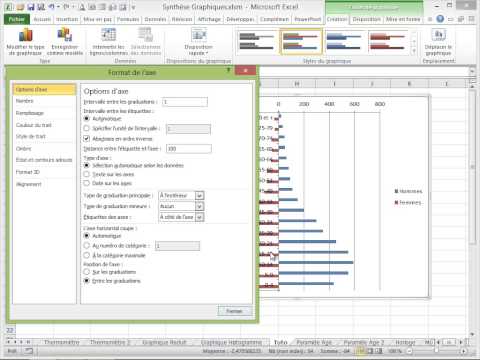Screen dimensions: 480x360
Task: Click the blue Help question mark icon
Action: [x=440, y=19]
